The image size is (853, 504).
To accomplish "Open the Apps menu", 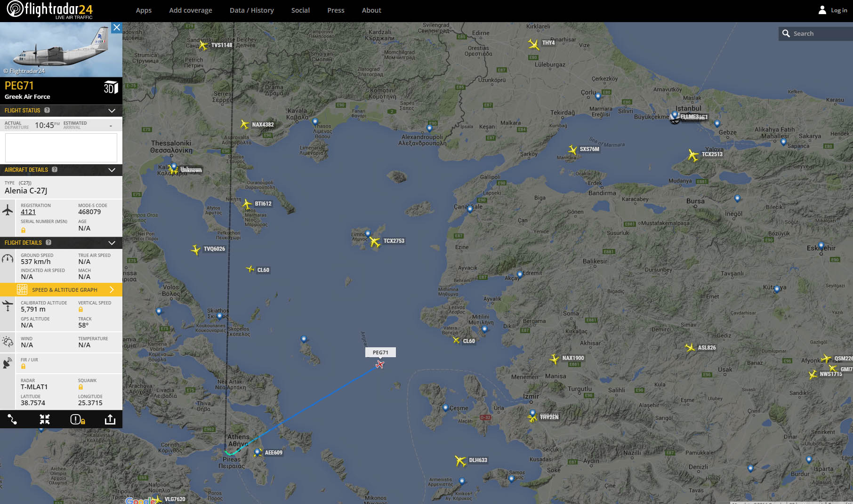I will coord(144,10).
